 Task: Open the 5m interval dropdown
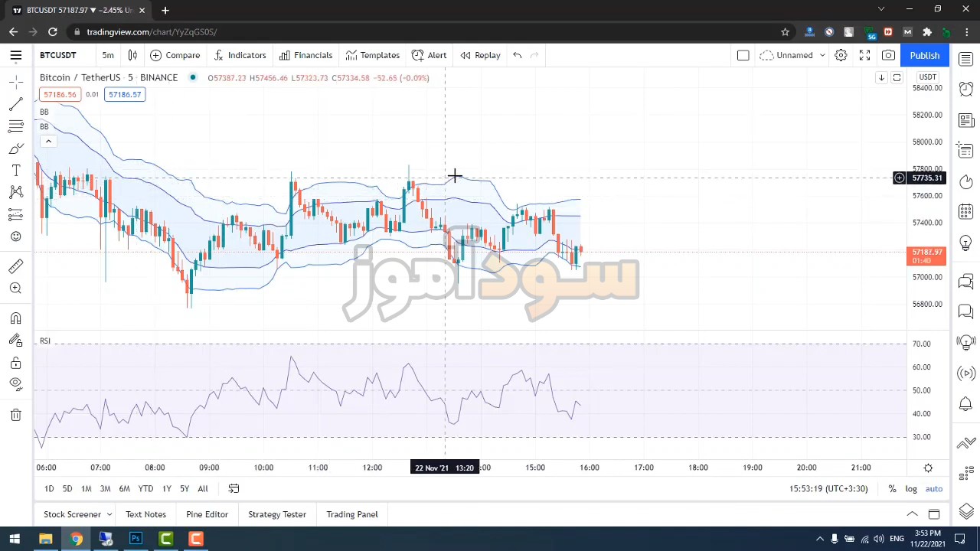pyautogui.click(x=108, y=55)
